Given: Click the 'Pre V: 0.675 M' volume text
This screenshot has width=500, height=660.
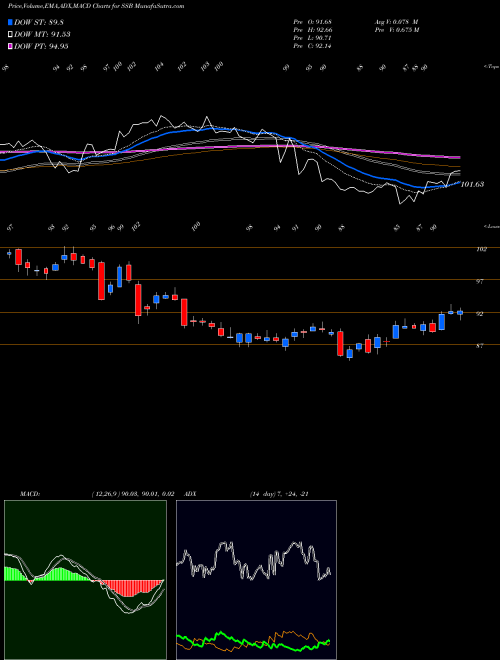Looking at the screenshot, I should click(397, 30).
